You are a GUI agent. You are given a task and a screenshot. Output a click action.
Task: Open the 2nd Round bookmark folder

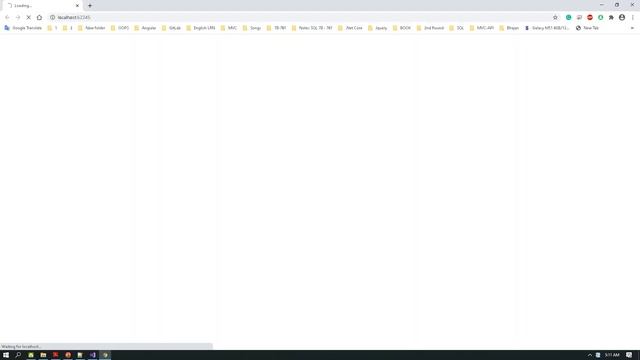(430, 28)
